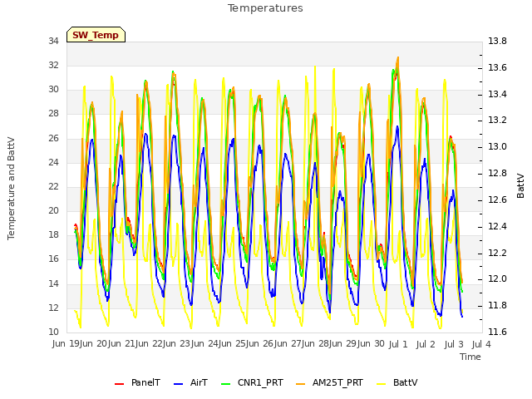
Task: Click the 22 left axis tick label
Action: (x=53, y=186)
